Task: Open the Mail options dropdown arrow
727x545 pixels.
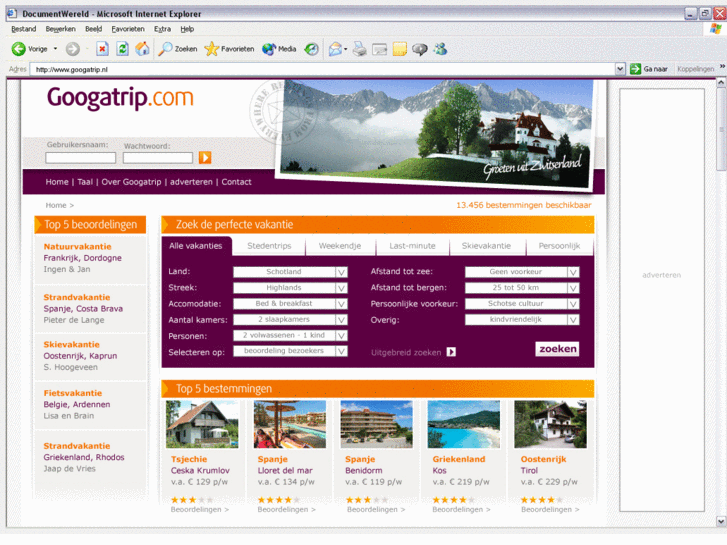Action: pos(345,49)
